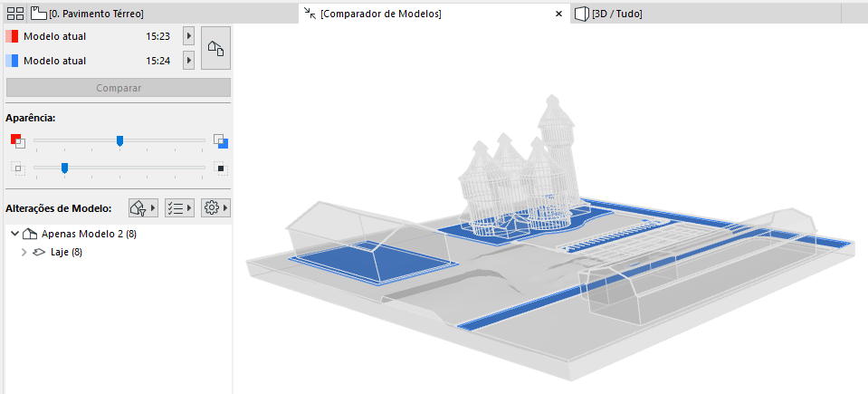Viewport: 868px width, 394px height.
Task: Open version menu for the 15:23 model
Action: (189, 36)
